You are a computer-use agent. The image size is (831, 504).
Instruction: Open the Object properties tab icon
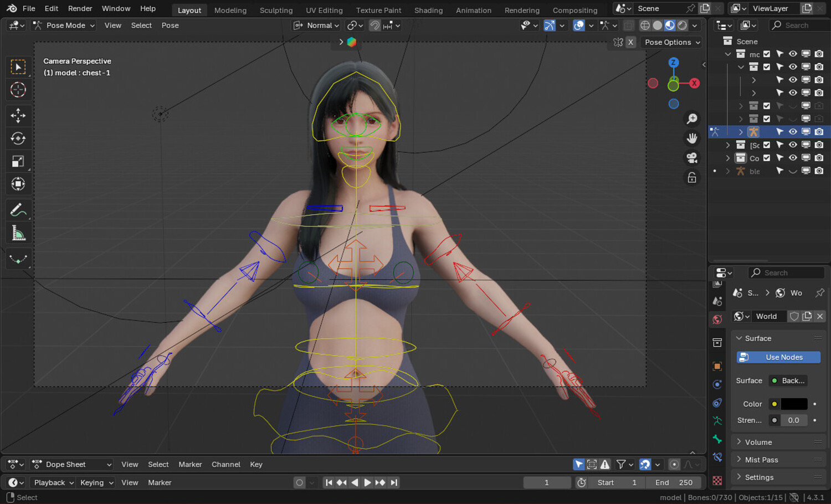click(717, 366)
